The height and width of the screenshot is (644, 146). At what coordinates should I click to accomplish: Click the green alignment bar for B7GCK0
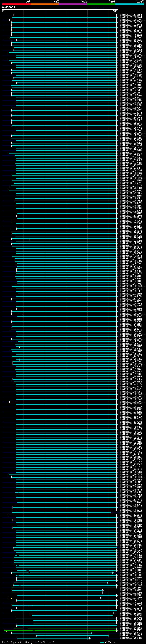click(60, 631)
